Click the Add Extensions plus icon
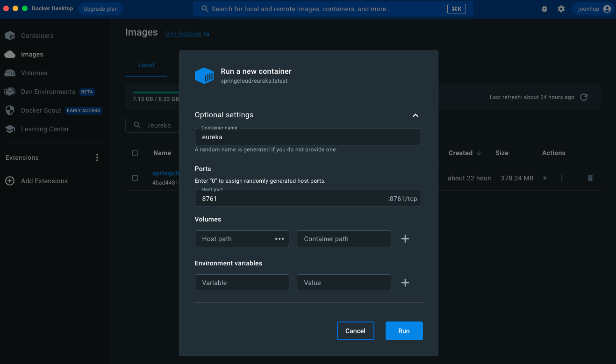616x364 pixels. pos(10,181)
